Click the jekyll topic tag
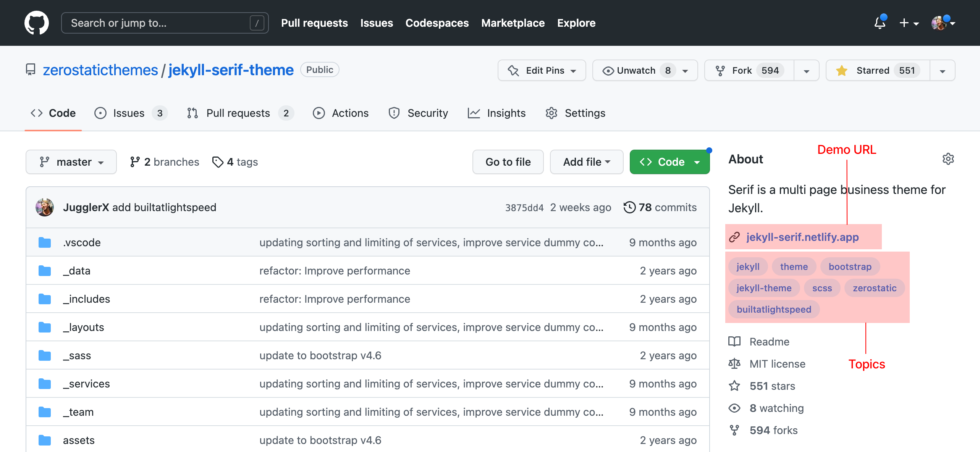This screenshot has width=980, height=452. click(x=748, y=266)
